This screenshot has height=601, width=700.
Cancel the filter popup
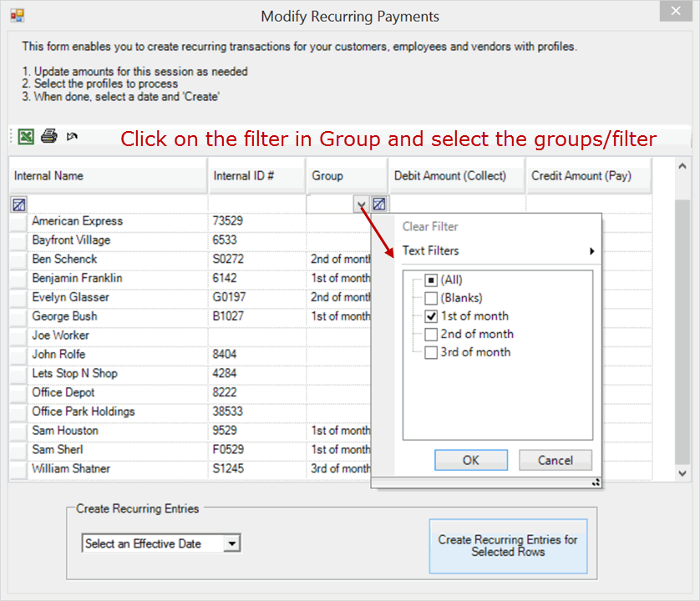[x=555, y=460]
